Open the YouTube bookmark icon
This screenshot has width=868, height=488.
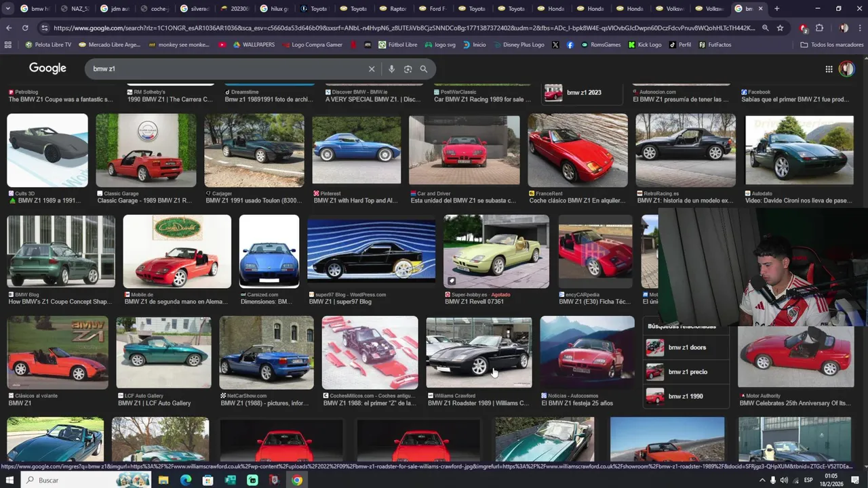pyautogui.click(x=222, y=45)
